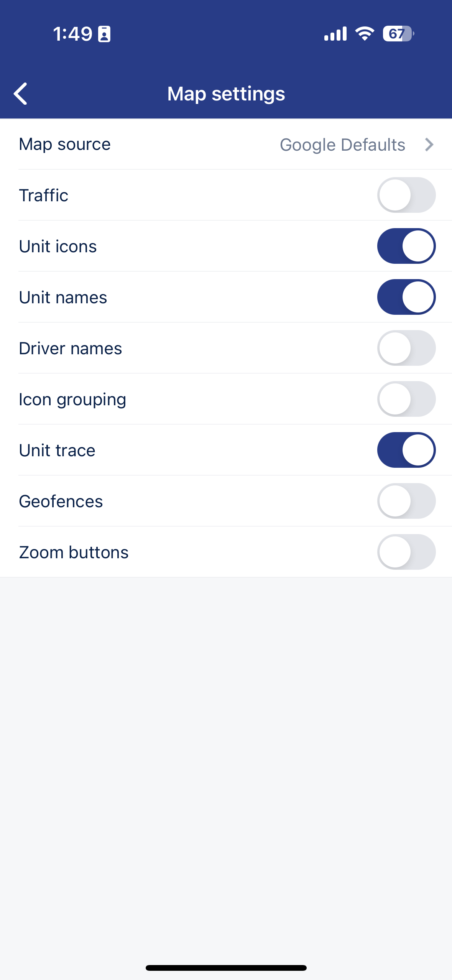This screenshot has width=452, height=980.
Task: Tap the Zoom buttons label
Action: pos(74,552)
